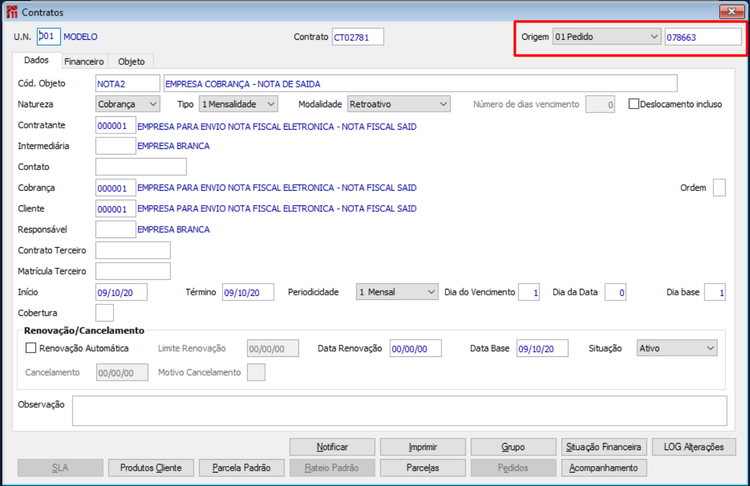
Task: Click EMPRESA BRANCA text beside Intermediária
Action: pos(174,146)
